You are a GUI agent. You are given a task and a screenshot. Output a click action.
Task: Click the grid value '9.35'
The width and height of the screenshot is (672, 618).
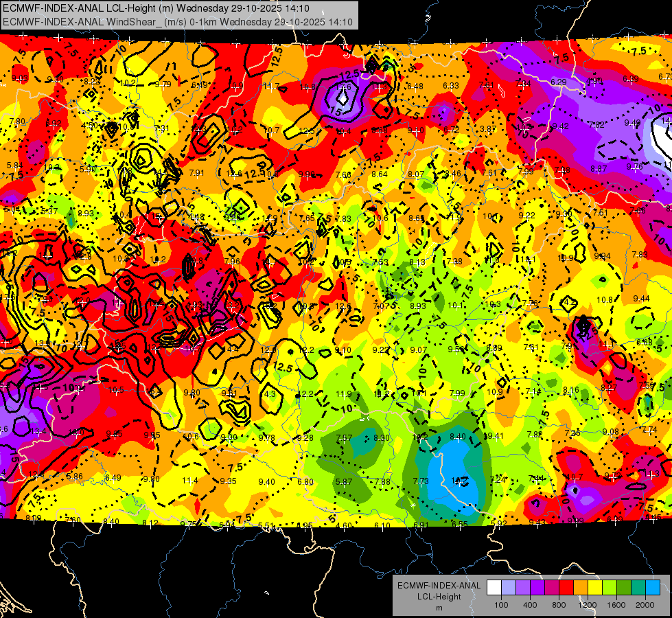point(228,481)
